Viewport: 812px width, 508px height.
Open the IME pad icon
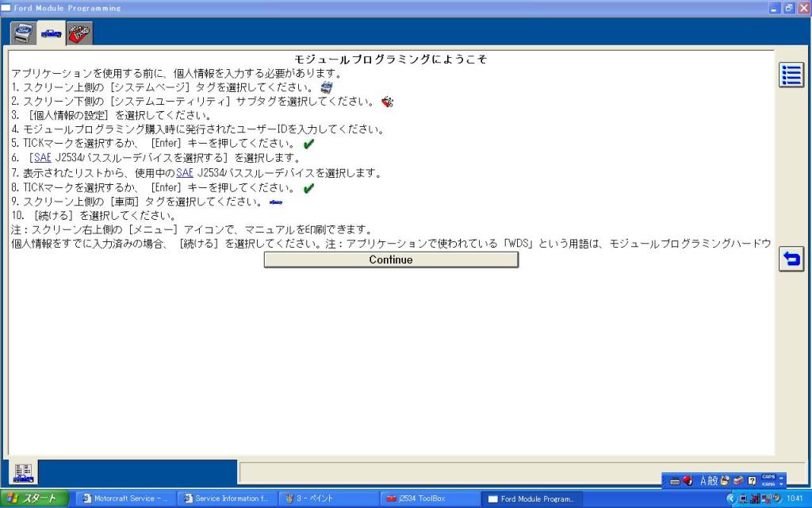(726, 480)
